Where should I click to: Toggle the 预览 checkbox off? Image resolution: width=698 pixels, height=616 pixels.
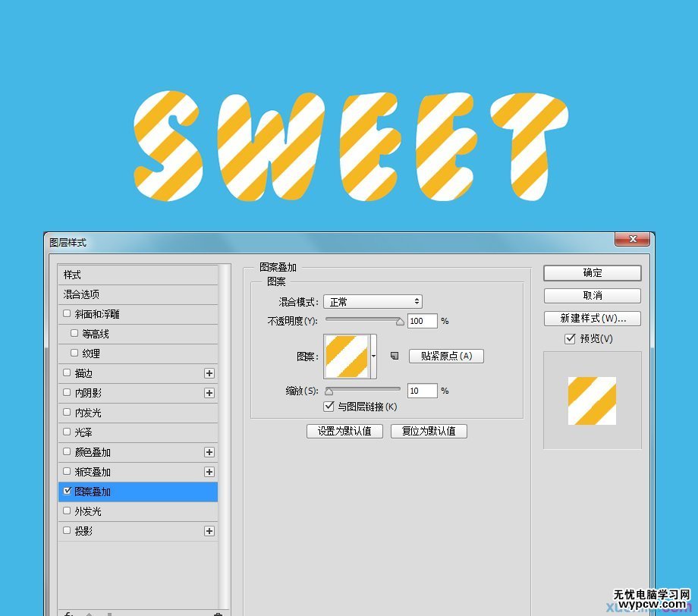click(x=570, y=339)
